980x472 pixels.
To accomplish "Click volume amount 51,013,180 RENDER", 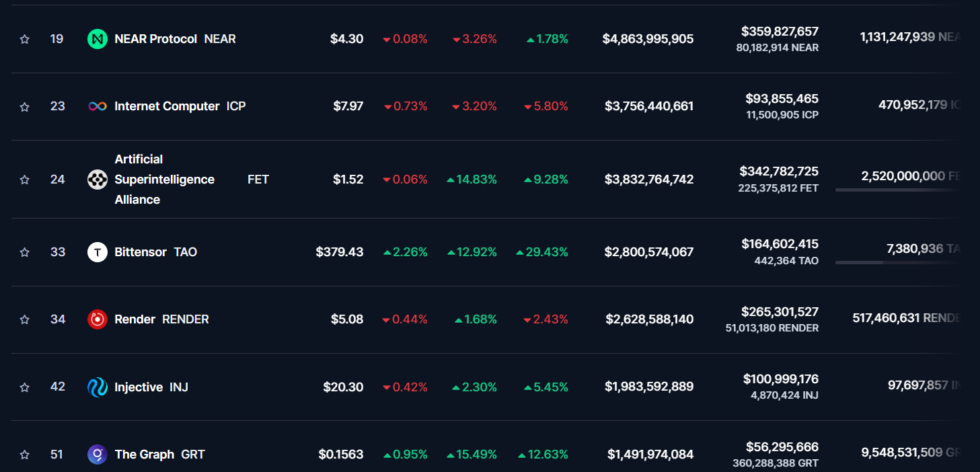I will [x=772, y=328].
